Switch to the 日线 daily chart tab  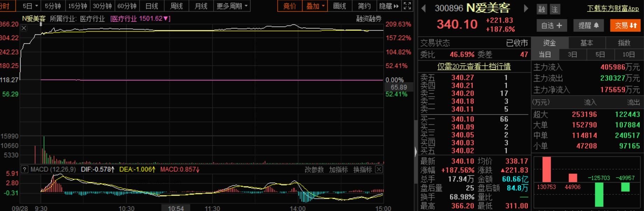pyautogui.click(x=152, y=6)
